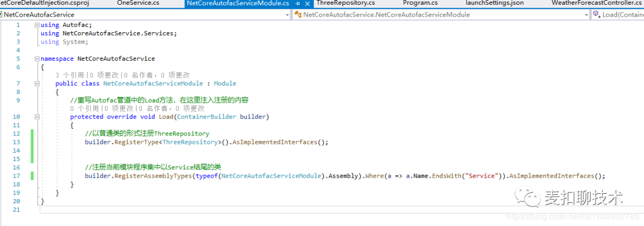Collapse the using directives block

(38, 24)
